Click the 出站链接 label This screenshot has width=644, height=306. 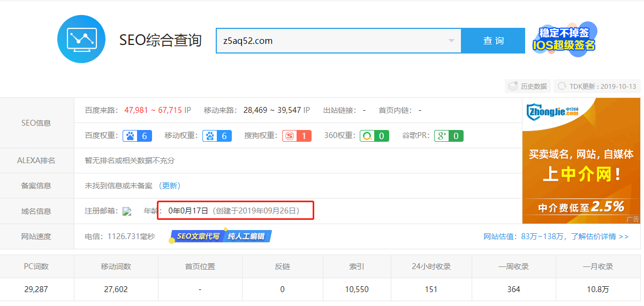[x=339, y=110]
